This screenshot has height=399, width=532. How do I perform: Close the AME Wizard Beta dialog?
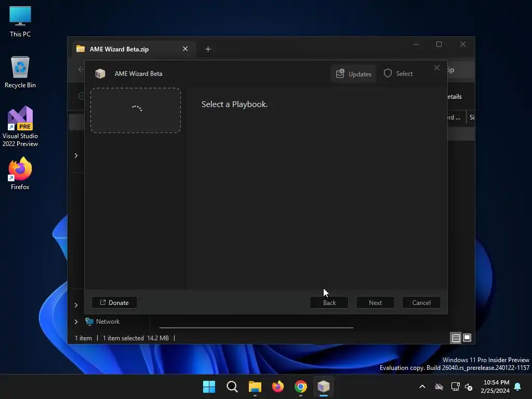[436, 68]
